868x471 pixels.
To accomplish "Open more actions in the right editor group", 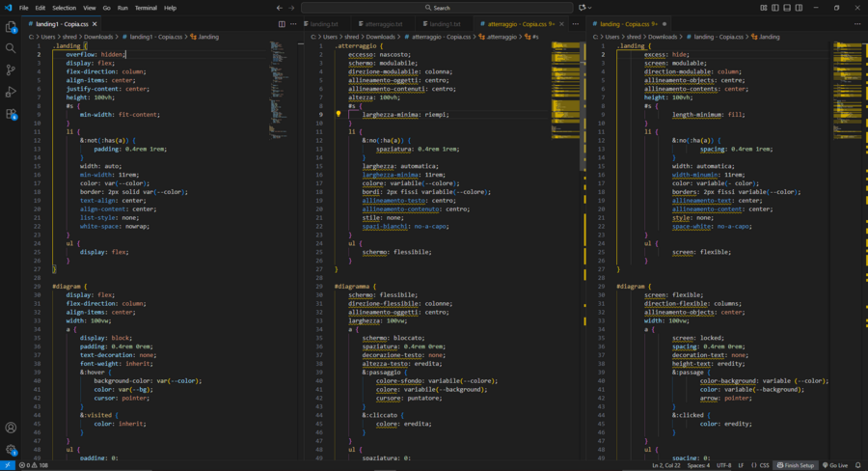I will tap(857, 24).
